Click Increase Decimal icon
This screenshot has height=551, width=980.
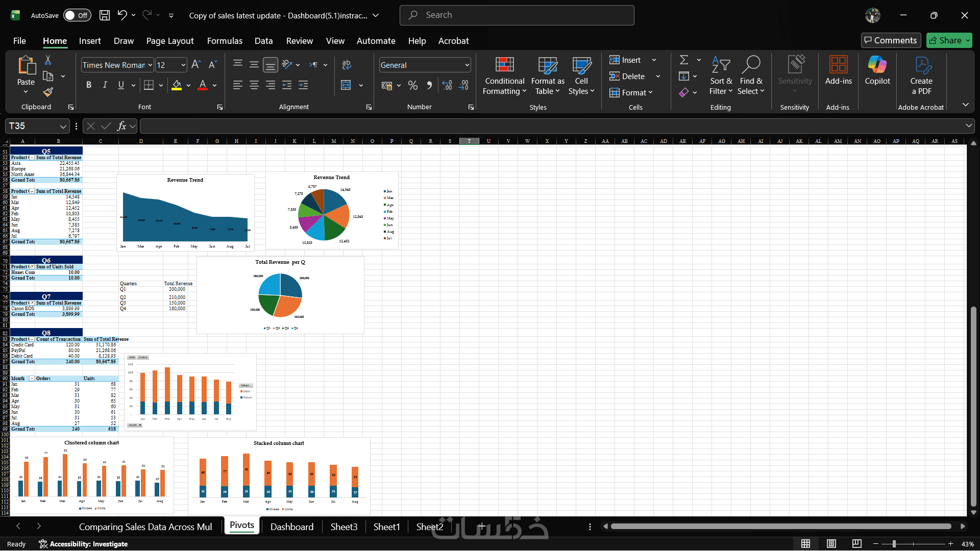tap(447, 85)
